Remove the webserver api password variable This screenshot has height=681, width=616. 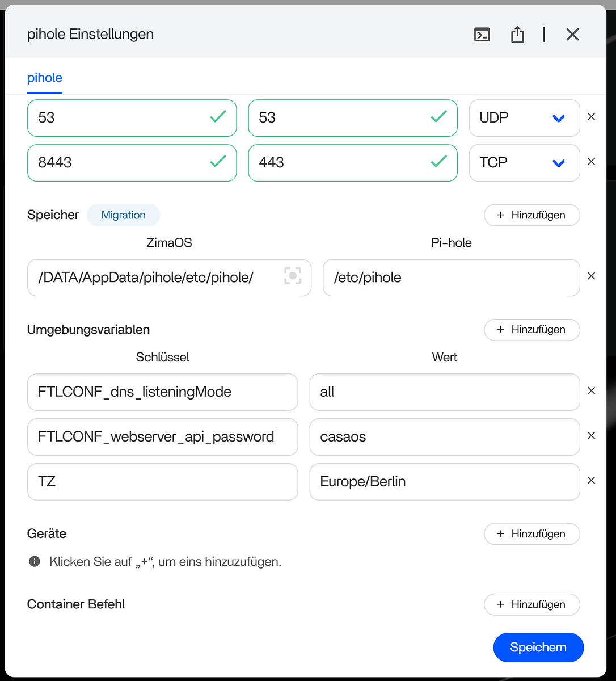tap(591, 436)
